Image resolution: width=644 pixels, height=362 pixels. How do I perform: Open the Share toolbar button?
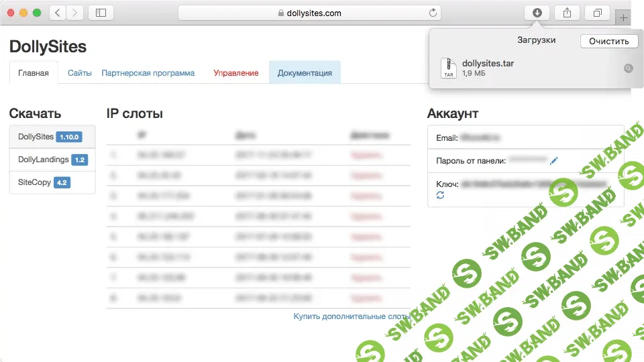pyautogui.click(x=568, y=13)
